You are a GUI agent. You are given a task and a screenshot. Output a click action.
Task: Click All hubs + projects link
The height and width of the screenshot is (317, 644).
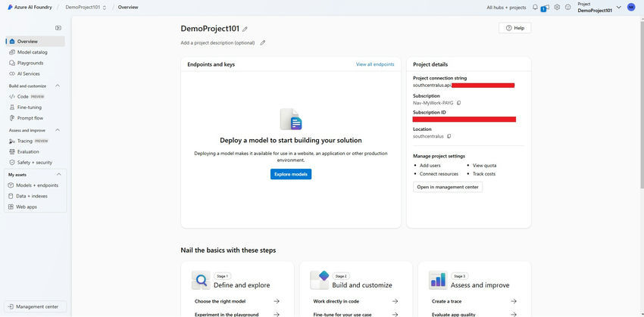point(506,8)
